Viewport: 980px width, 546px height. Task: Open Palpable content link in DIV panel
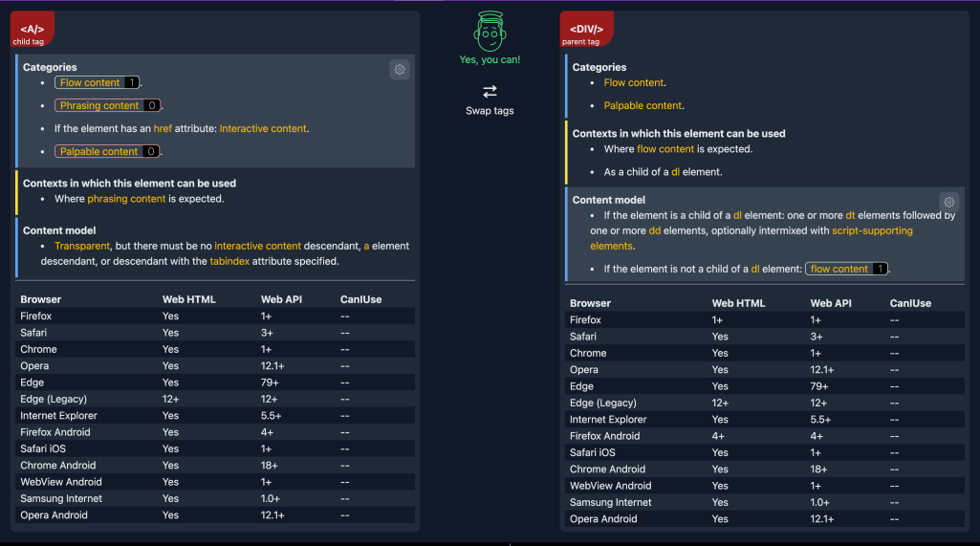tap(642, 106)
